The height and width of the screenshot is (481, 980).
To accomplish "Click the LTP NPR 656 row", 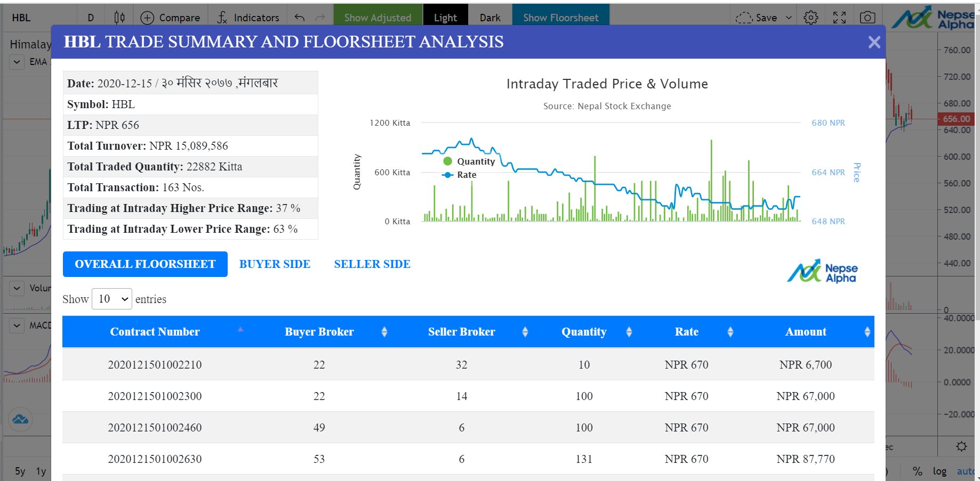I will [x=190, y=125].
